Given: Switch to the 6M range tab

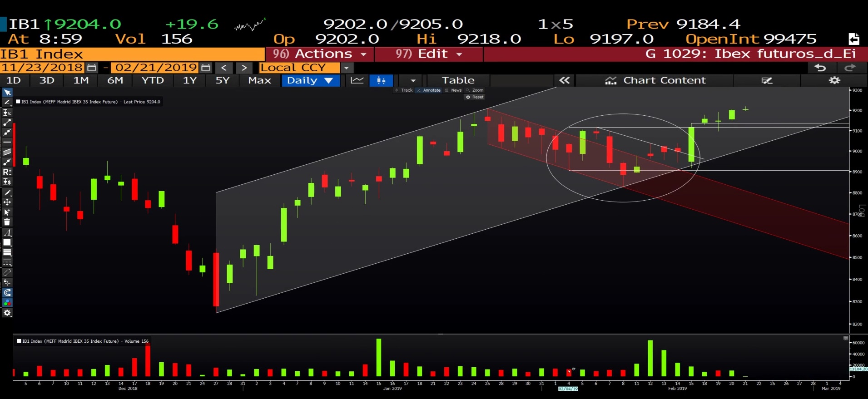Looking at the screenshot, I should tap(115, 80).
